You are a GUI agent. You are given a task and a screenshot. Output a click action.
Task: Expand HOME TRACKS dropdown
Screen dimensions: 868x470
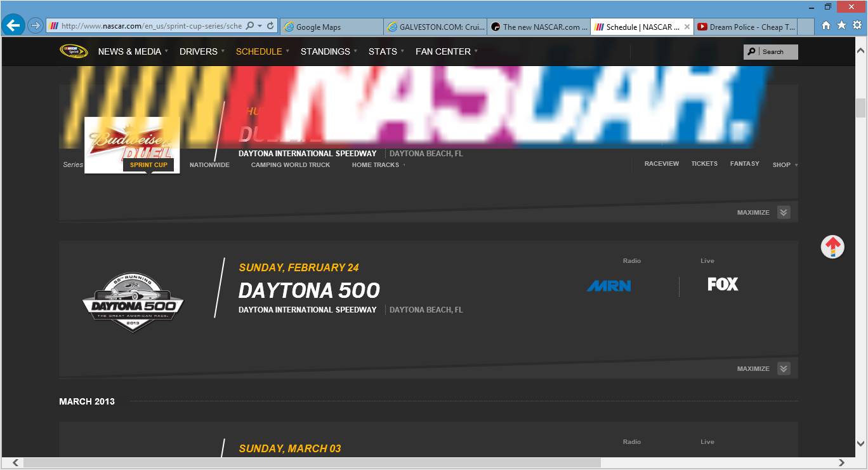(378, 165)
